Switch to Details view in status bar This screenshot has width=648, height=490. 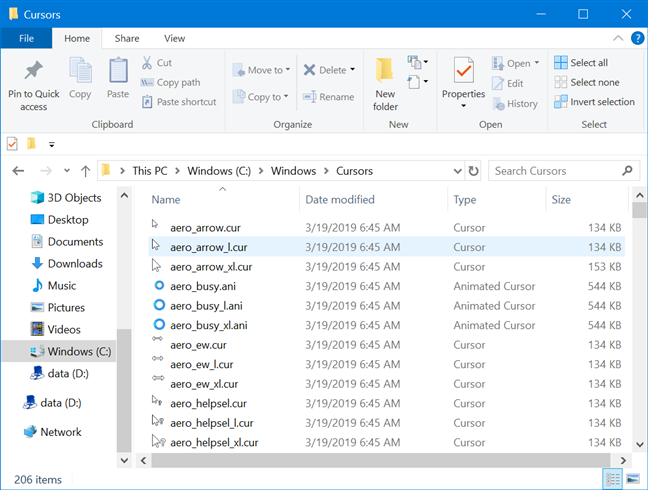(612, 479)
